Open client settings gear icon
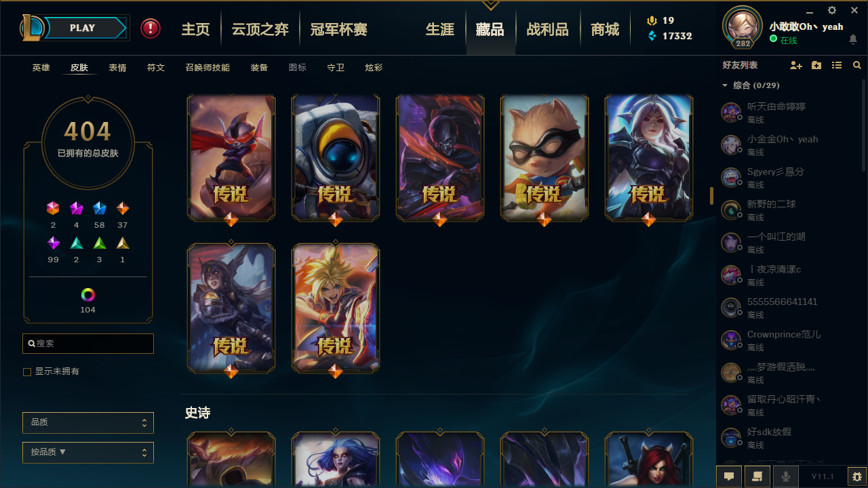This screenshot has width=868, height=488. click(x=832, y=10)
